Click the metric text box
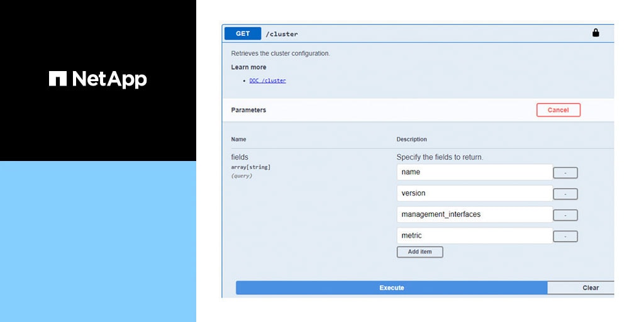 pos(474,236)
